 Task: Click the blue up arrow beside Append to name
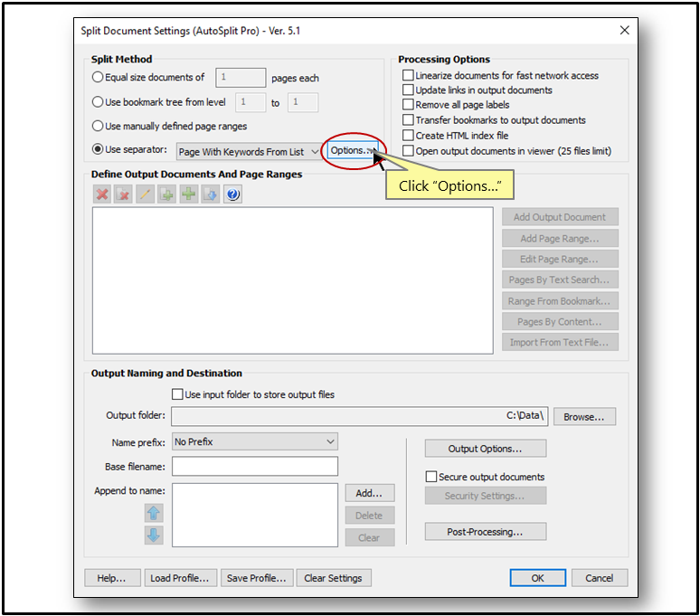tap(154, 513)
